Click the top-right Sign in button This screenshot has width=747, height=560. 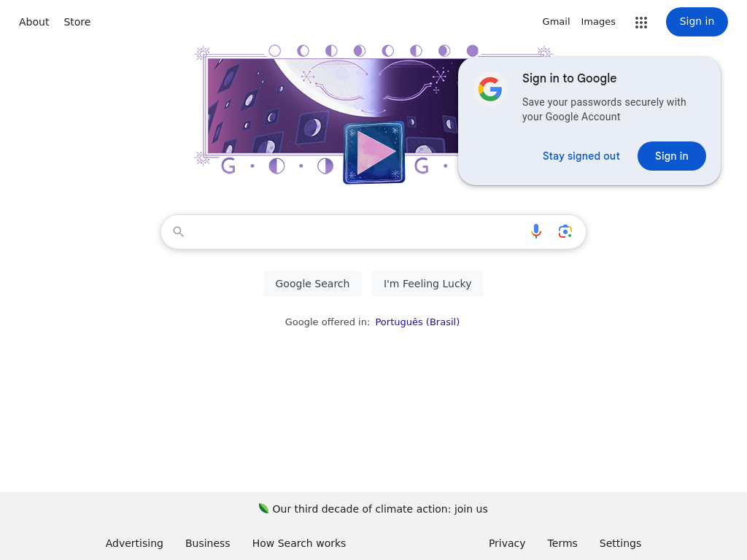pyautogui.click(x=696, y=22)
